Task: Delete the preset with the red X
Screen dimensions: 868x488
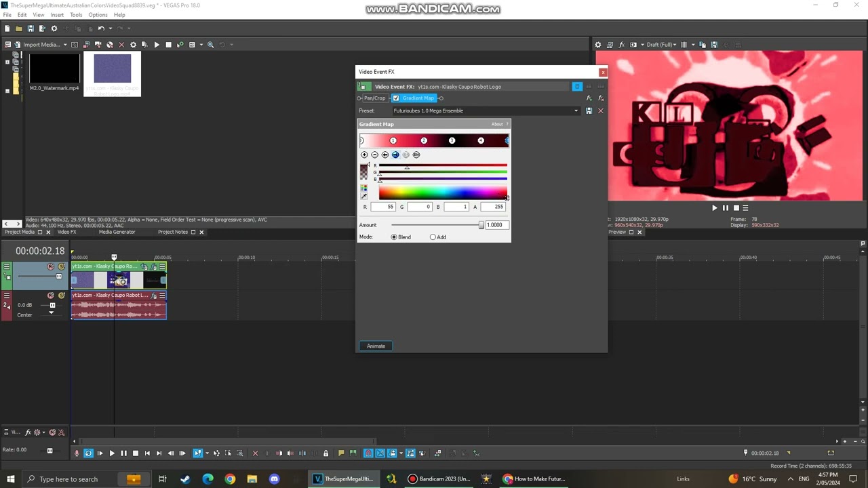Action: (600, 111)
